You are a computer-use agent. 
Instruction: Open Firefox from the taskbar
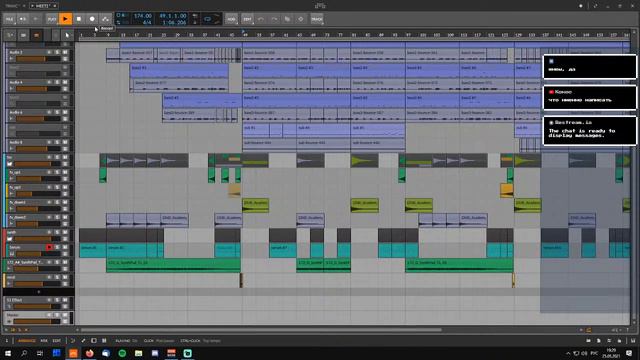click(89, 353)
